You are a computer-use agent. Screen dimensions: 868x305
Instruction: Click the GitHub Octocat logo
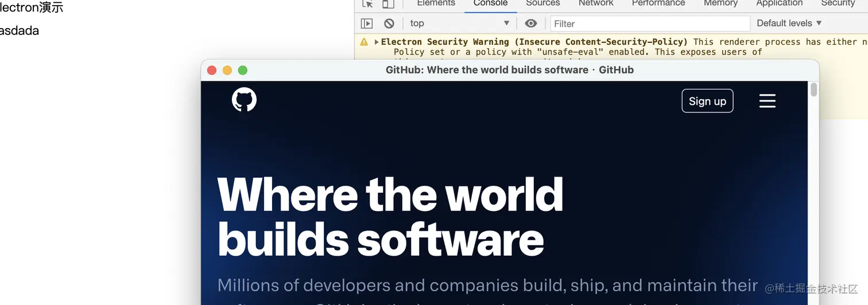coord(244,100)
